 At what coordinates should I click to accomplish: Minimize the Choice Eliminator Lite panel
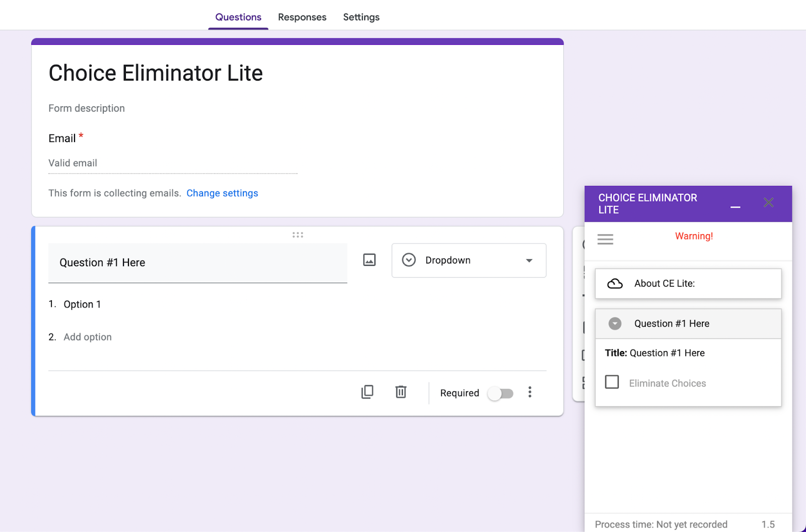[x=735, y=207]
